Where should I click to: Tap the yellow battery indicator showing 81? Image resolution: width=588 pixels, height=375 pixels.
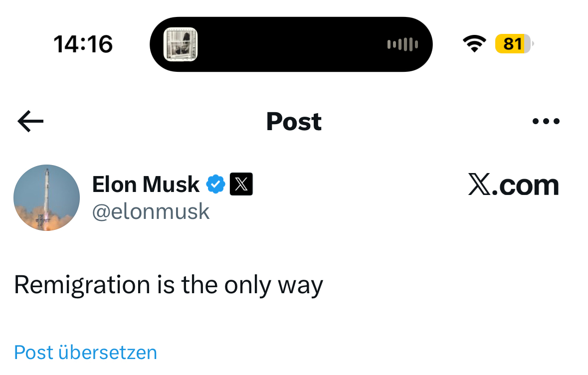point(514,44)
